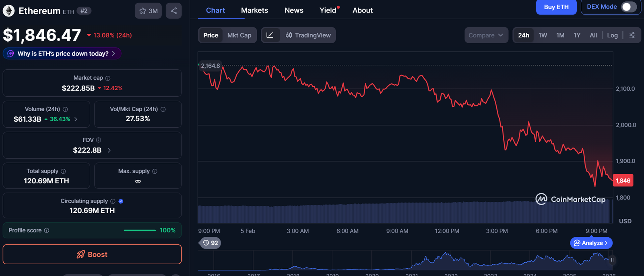Open the News tab

(294, 10)
